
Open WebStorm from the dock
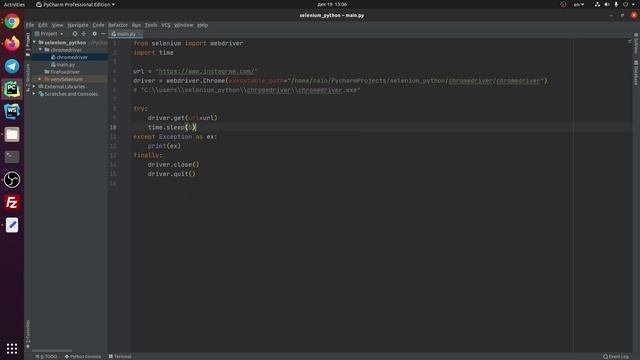(x=12, y=111)
